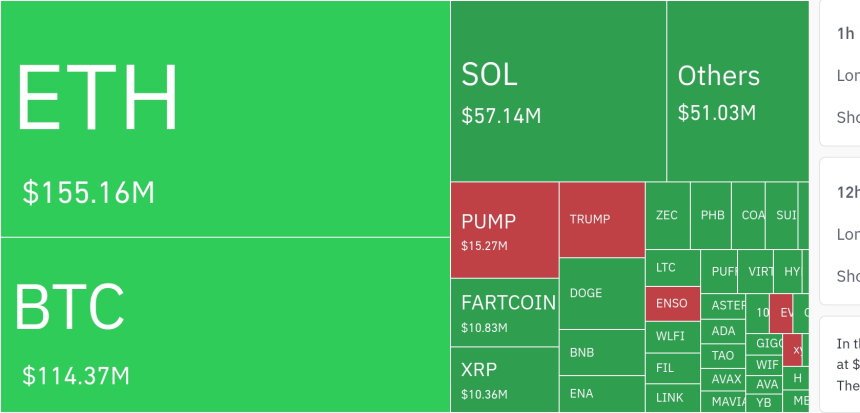
Task: Select the BNB tile
Action: tap(601, 352)
